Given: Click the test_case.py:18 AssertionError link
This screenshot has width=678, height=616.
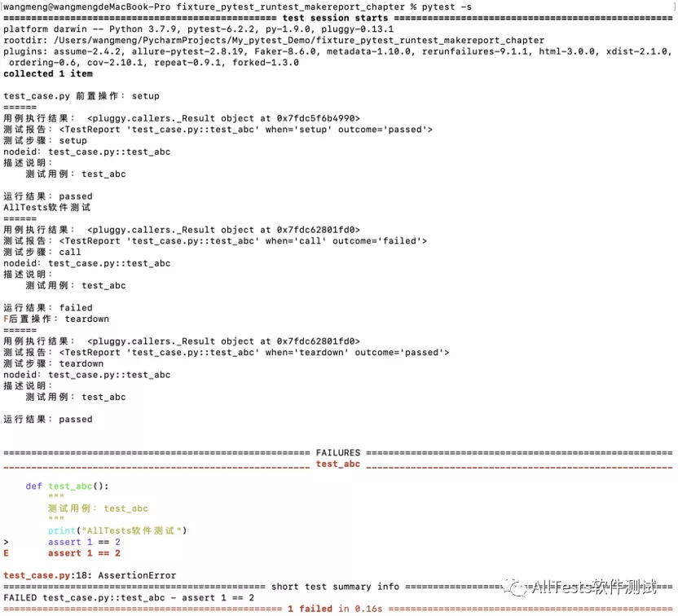Looking at the screenshot, I should click(x=90, y=575).
